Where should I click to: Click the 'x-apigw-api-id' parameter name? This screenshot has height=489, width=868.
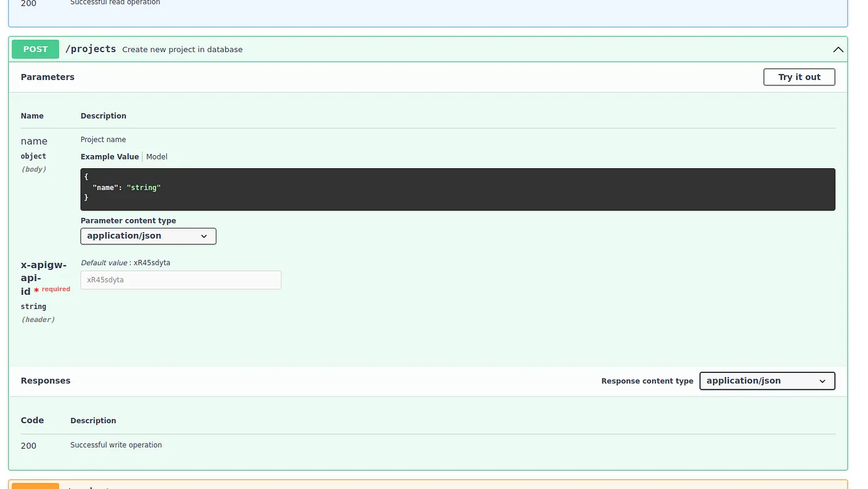(43, 278)
